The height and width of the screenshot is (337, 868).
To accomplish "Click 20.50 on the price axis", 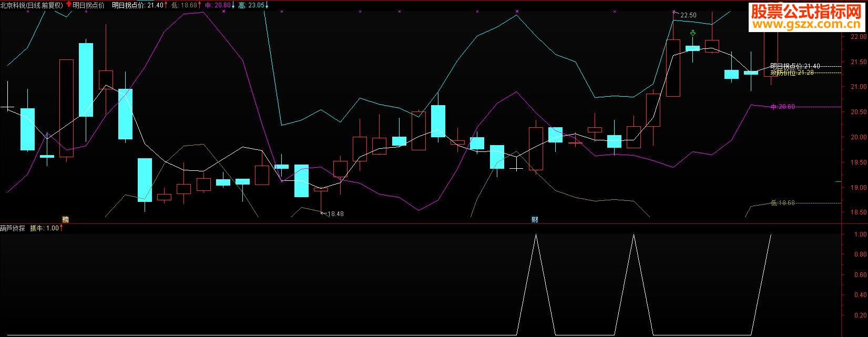I will point(859,112).
